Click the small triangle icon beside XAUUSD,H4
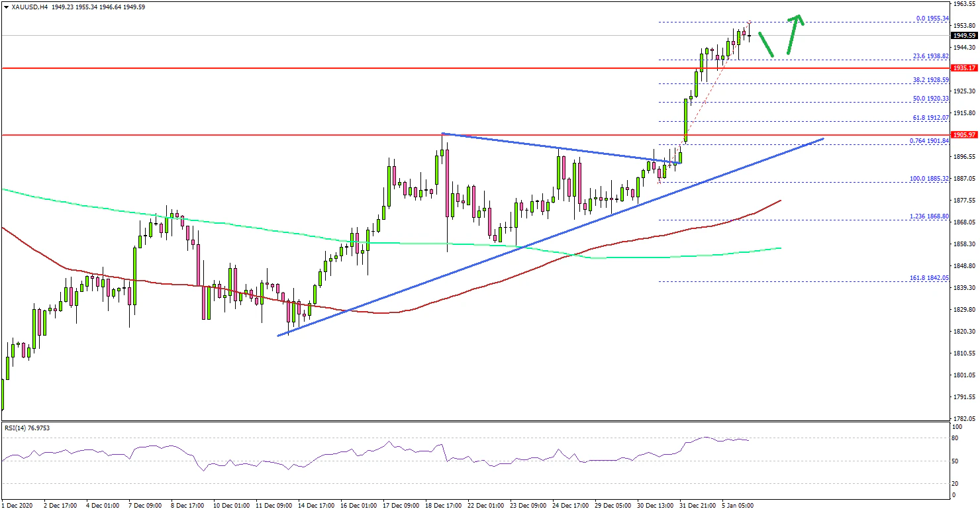Screen dimensions: 980x513 click(5, 7)
